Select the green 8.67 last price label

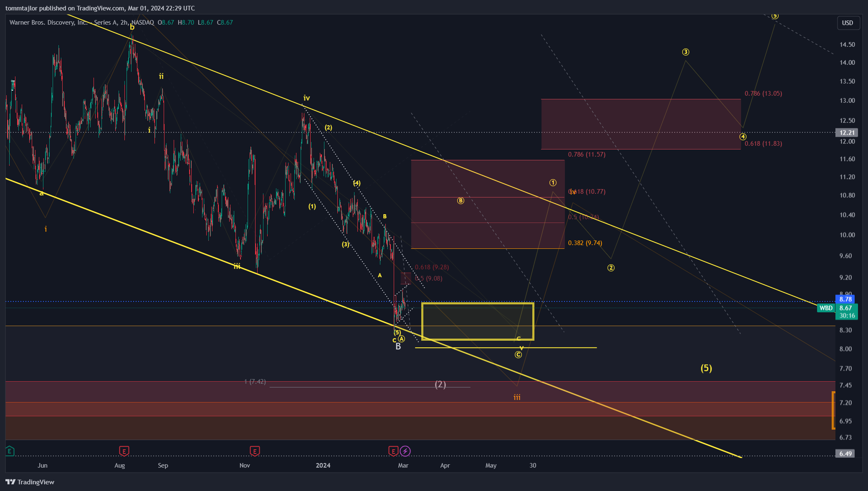click(x=846, y=308)
